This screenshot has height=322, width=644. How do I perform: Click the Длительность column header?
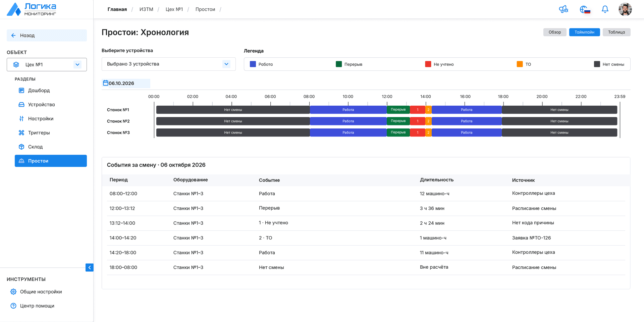pos(437,180)
